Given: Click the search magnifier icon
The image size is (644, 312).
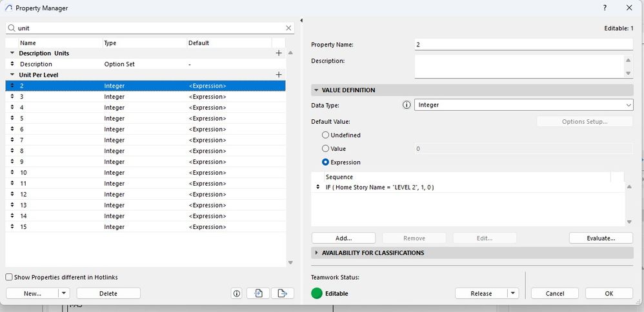Looking at the screenshot, I should click(12, 28).
